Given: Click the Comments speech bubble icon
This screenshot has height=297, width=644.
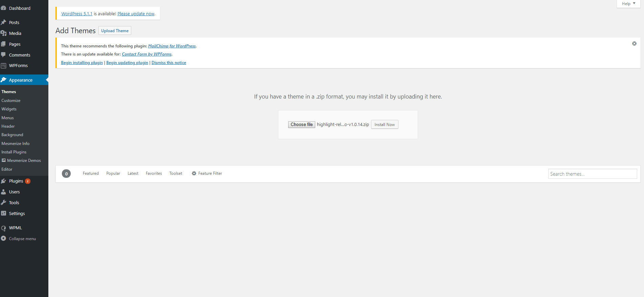Looking at the screenshot, I should click(4, 55).
